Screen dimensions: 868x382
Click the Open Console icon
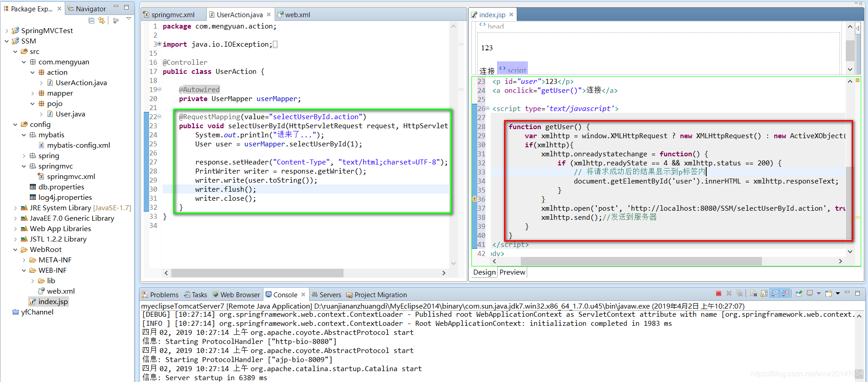click(829, 293)
